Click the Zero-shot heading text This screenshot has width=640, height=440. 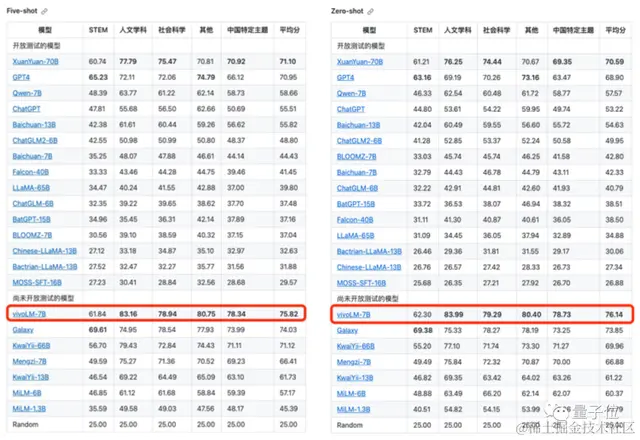tap(347, 11)
